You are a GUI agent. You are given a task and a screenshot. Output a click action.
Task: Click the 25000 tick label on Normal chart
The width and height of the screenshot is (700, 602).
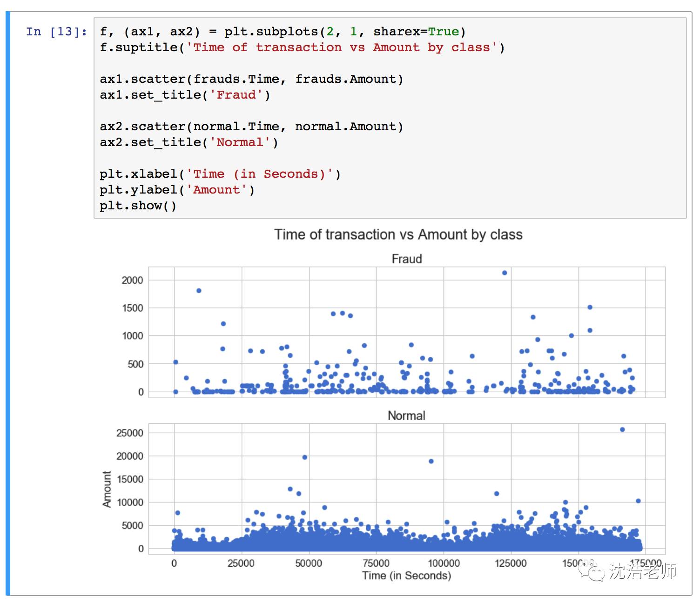click(130, 433)
